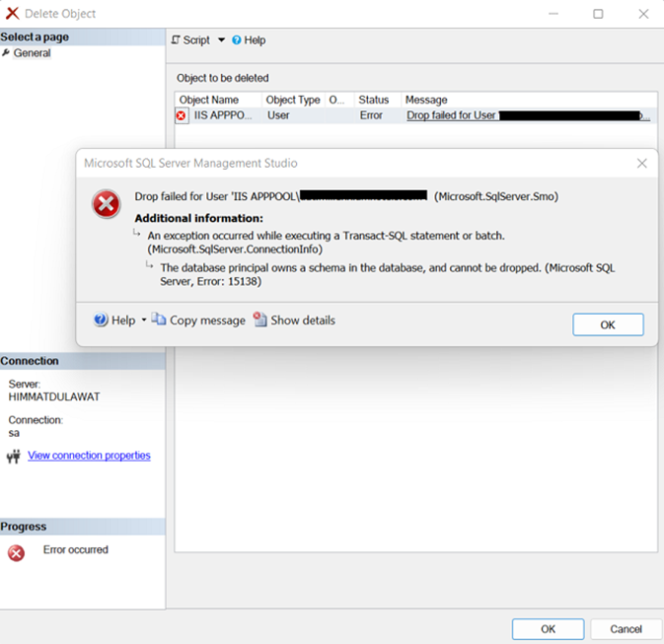Viewport: 664px width, 644px height.
Task: Click the red error icon in the object row
Action: coord(182,115)
